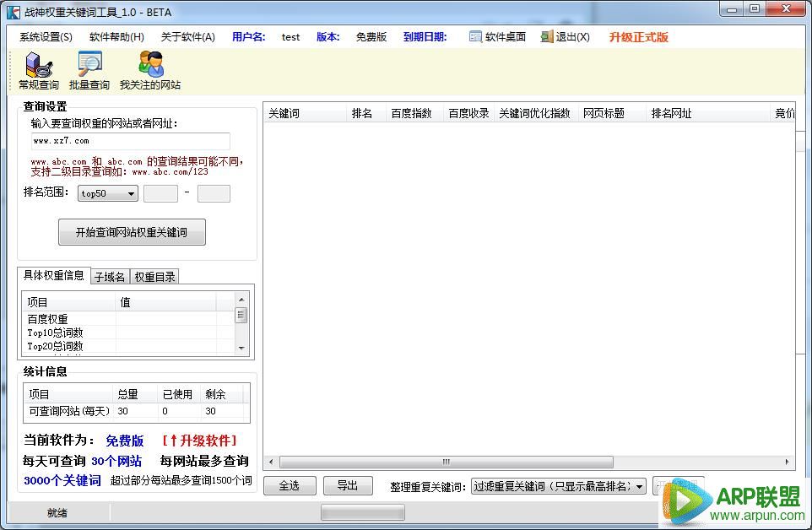Click the website URL input field
Image resolution: width=812 pixels, height=530 pixels.
coord(130,141)
